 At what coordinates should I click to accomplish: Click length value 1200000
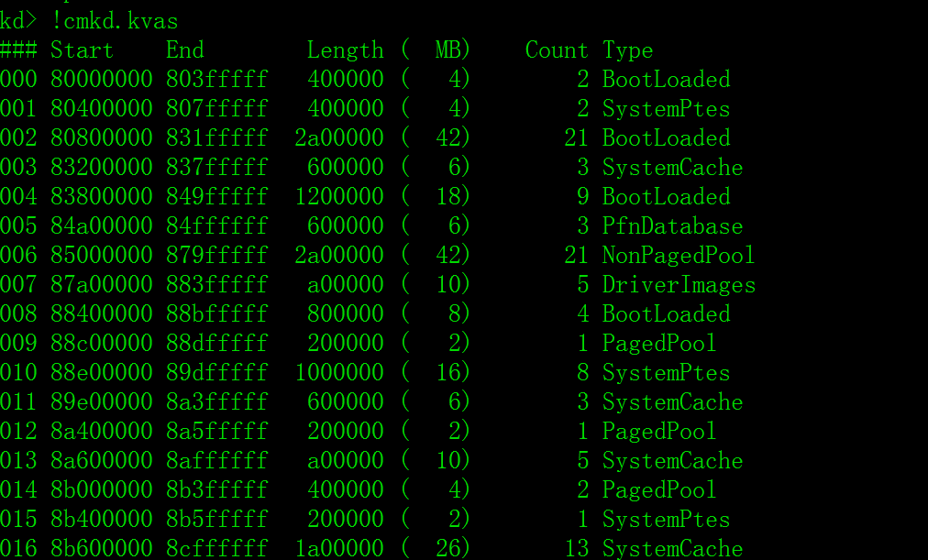[339, 196]
